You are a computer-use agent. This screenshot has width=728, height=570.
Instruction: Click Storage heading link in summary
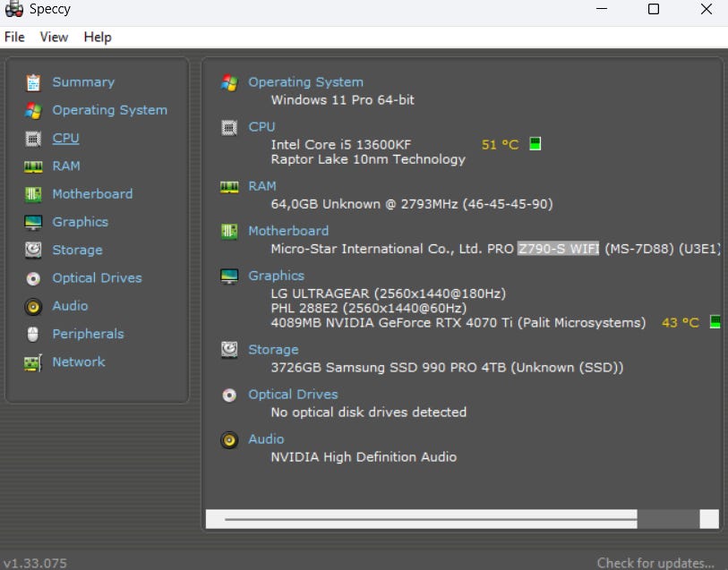click(x=273, y=350)
